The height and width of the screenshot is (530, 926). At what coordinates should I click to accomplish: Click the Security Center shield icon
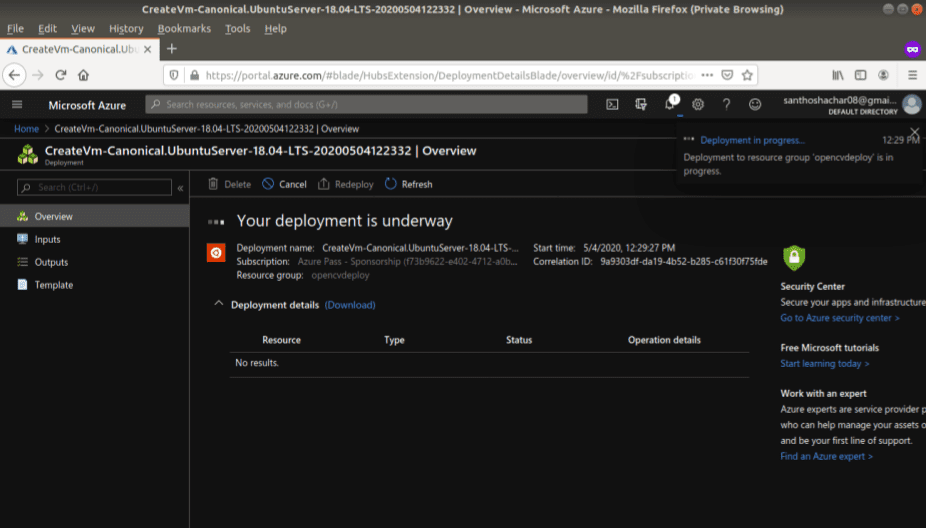[794, 258]
